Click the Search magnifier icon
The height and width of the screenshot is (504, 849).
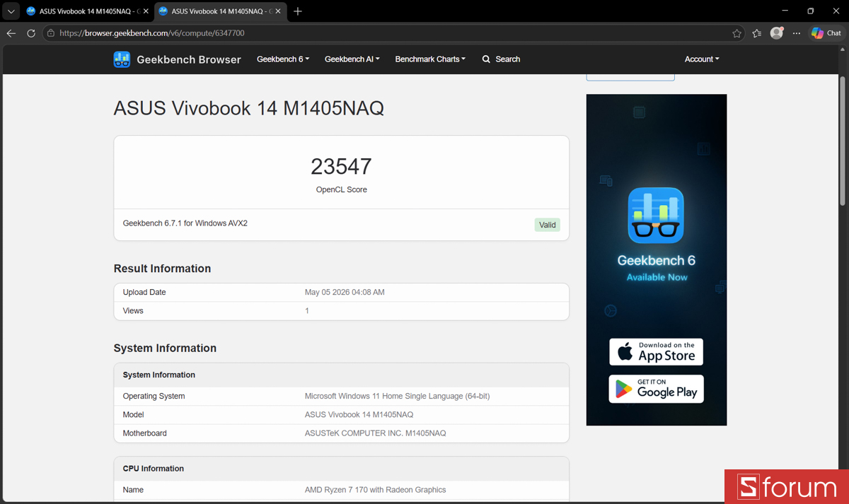click(x=486, y=59)
